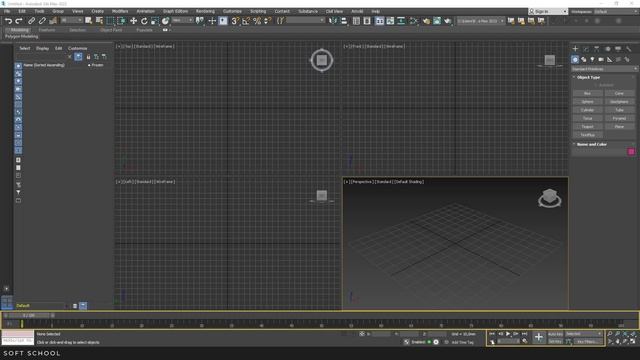
Task: Open the Named Selection Sets dropdown
Action: 306,20
